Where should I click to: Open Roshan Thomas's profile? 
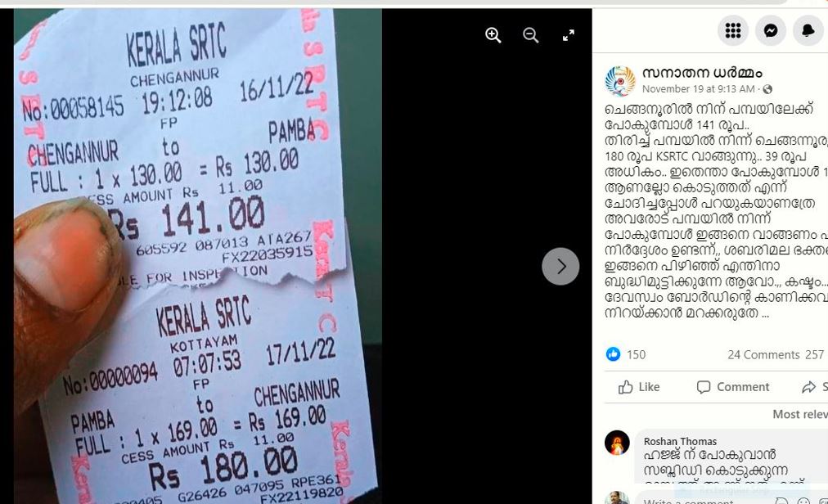pyautogui.click(x=680, y=441)
